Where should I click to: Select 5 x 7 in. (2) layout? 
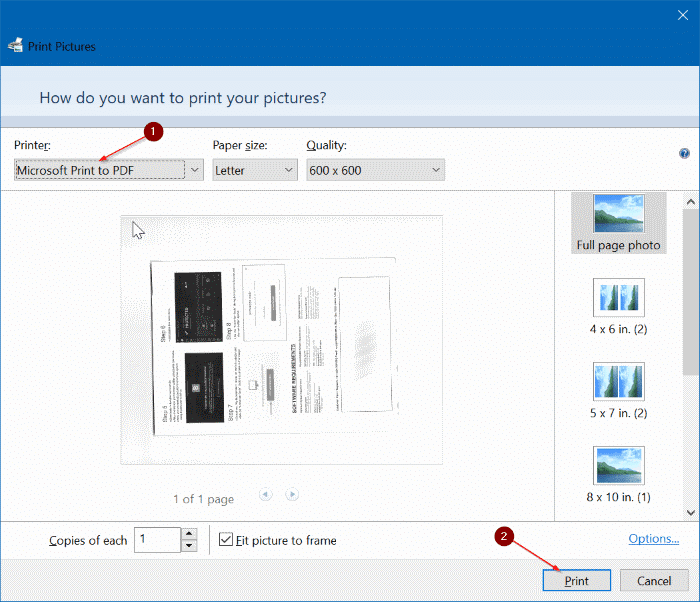coord(618,391)
